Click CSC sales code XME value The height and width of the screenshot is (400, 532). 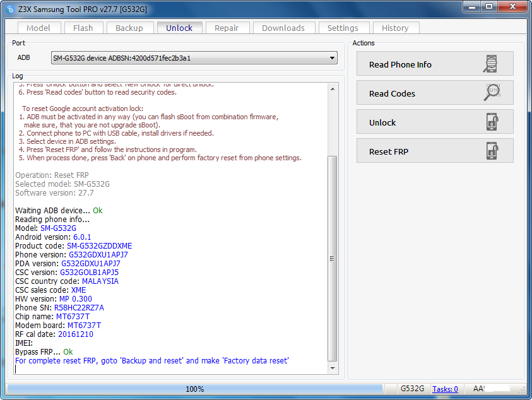(x=78, y=290)
